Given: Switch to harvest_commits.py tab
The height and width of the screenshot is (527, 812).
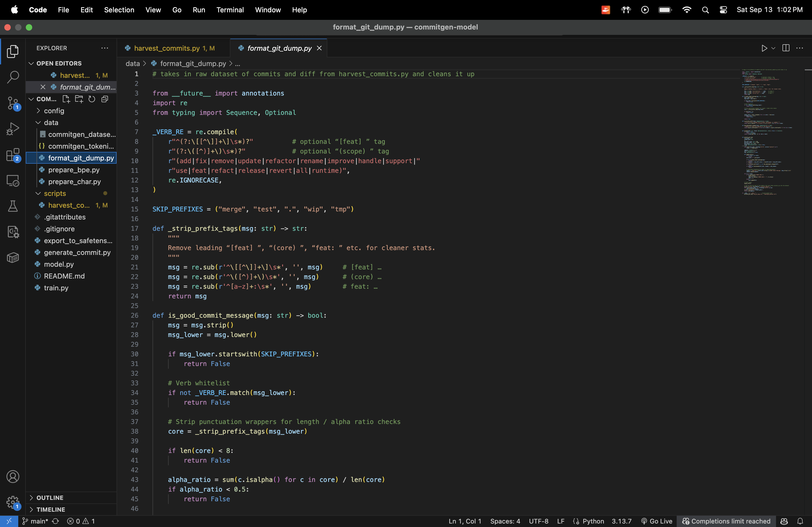Looking at the screenshot, I should pos(173,48).
